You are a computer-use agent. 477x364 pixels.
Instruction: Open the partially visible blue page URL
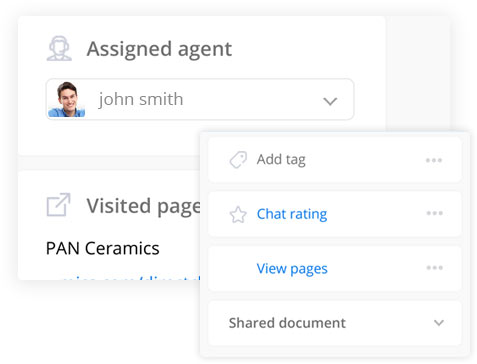131,278
